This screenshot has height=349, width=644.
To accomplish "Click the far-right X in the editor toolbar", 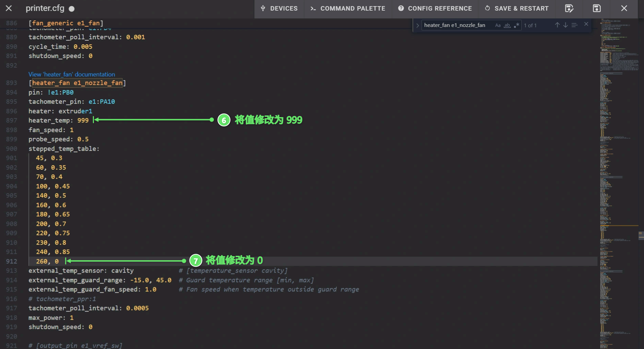I will pyautogui.click(x=624, y=9).
